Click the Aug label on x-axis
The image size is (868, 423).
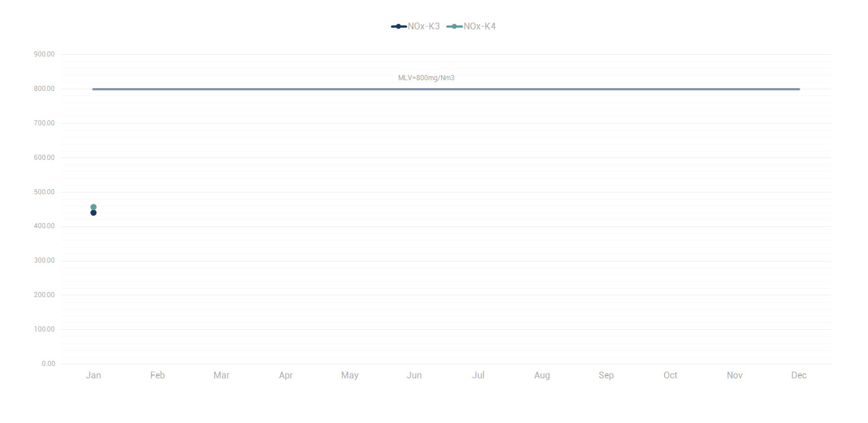click(542, 376)
